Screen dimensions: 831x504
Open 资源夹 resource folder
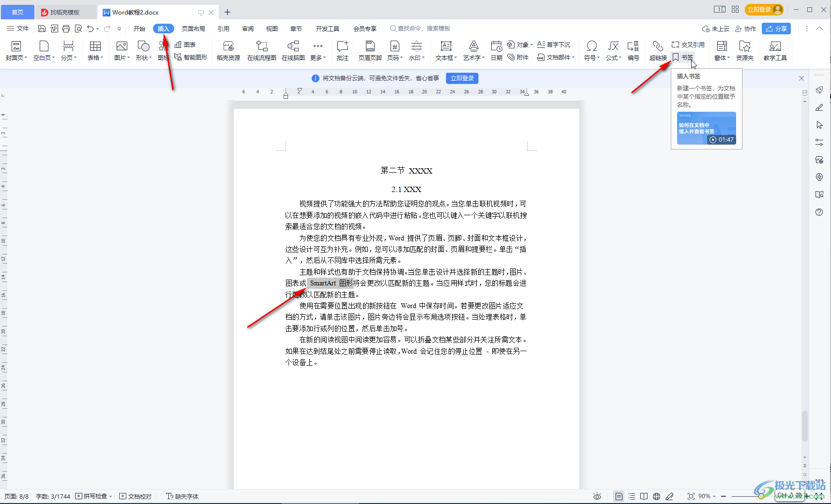pyautogui.click(x=745, y=50)
